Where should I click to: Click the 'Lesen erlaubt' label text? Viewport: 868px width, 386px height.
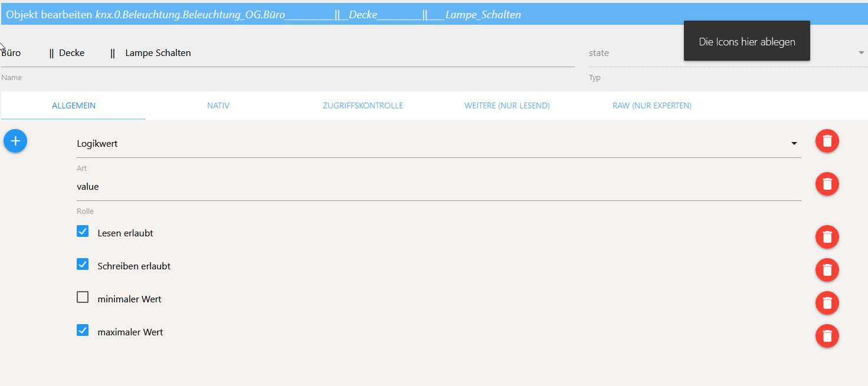coord(125,233)
